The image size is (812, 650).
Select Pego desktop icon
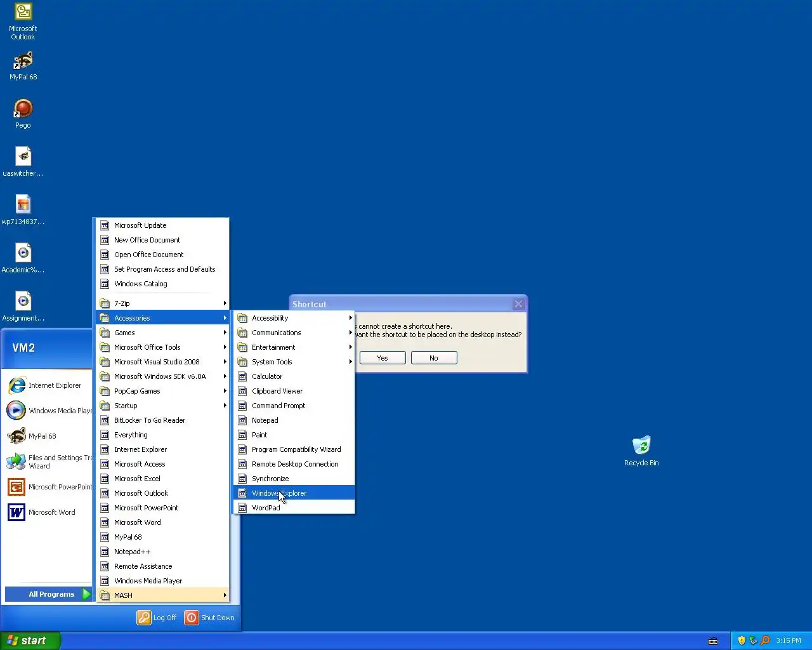pyautogui.click(x=23, y=114)
